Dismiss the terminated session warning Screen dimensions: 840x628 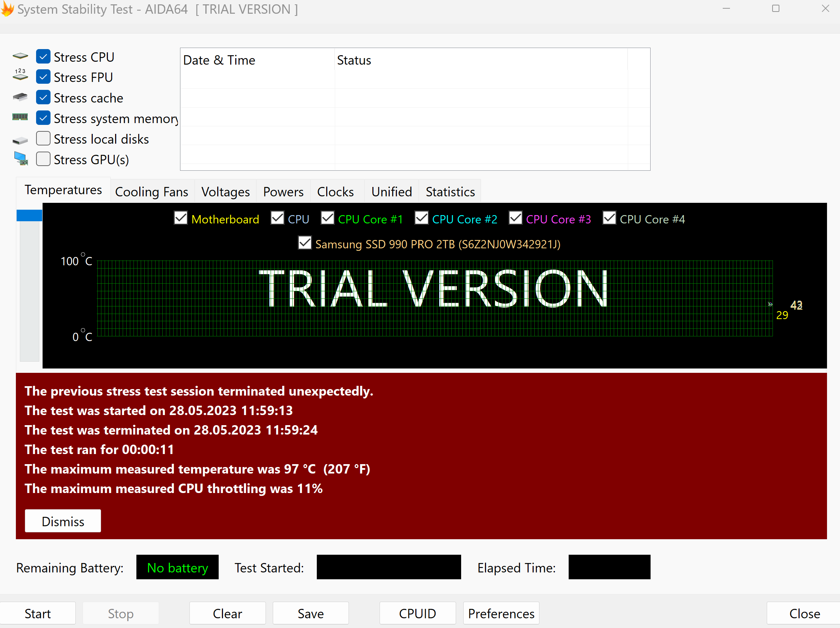63,521
